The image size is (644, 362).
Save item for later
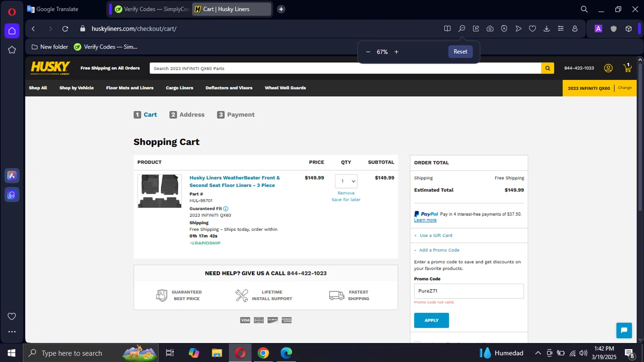[x=346, y=200]
